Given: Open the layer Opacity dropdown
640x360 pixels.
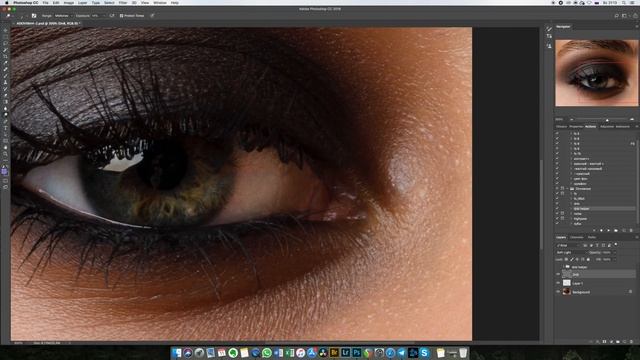Looking at the screenshot, I should pos(614,253).
